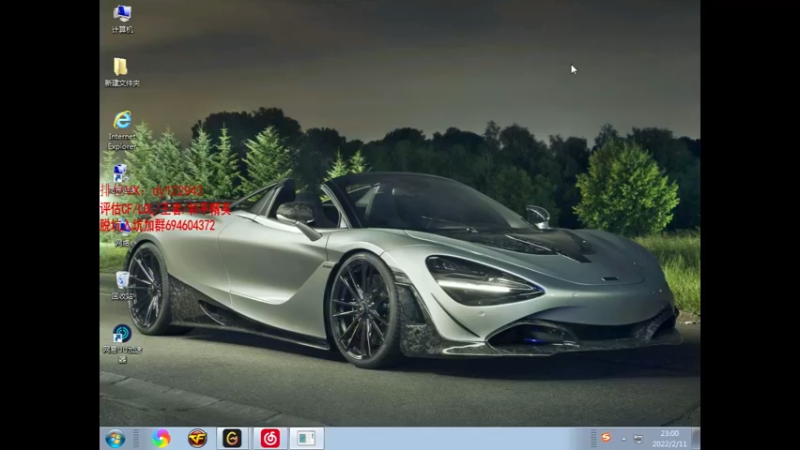Open the 新建文件夹 folder on desktop

click(122, 71)
